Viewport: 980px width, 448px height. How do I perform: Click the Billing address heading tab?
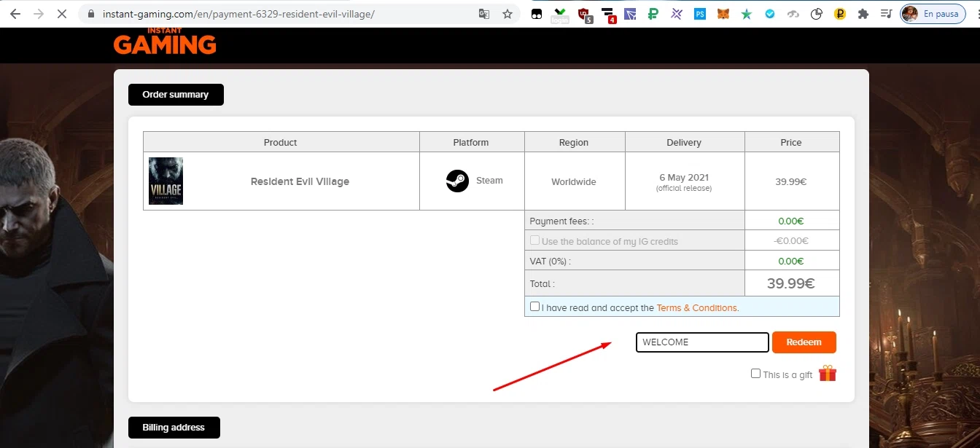click(174, 428)
